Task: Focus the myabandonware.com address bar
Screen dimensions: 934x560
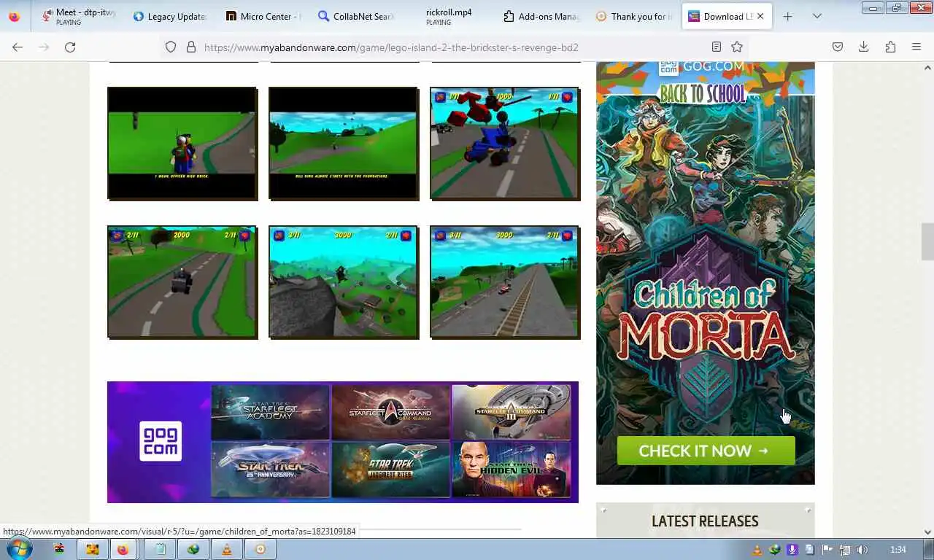Action: pyautogui.click(x=452, y=47)
